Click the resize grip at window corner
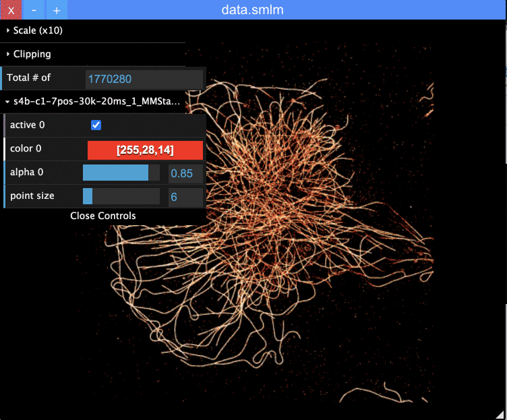Viewport: 507px width, 420px height. coord(500,414)
